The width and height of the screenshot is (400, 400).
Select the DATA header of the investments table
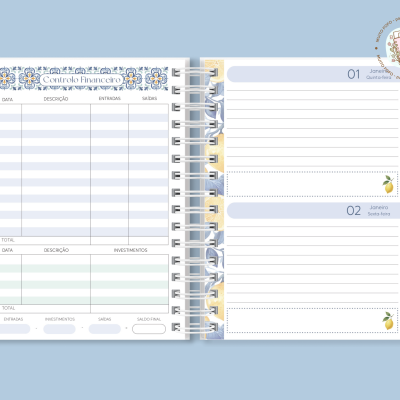(7, 250)
